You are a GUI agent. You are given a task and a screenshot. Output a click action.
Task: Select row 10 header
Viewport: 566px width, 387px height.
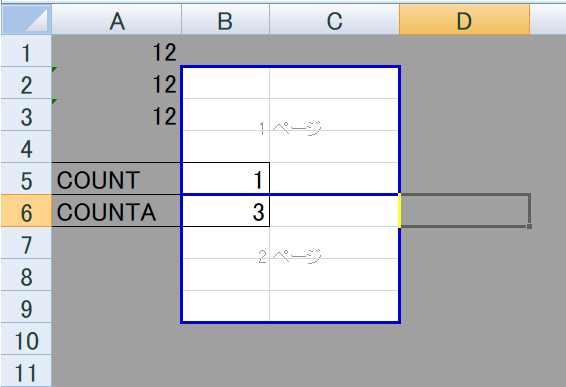pyautogui.click(x=26, y=338)
